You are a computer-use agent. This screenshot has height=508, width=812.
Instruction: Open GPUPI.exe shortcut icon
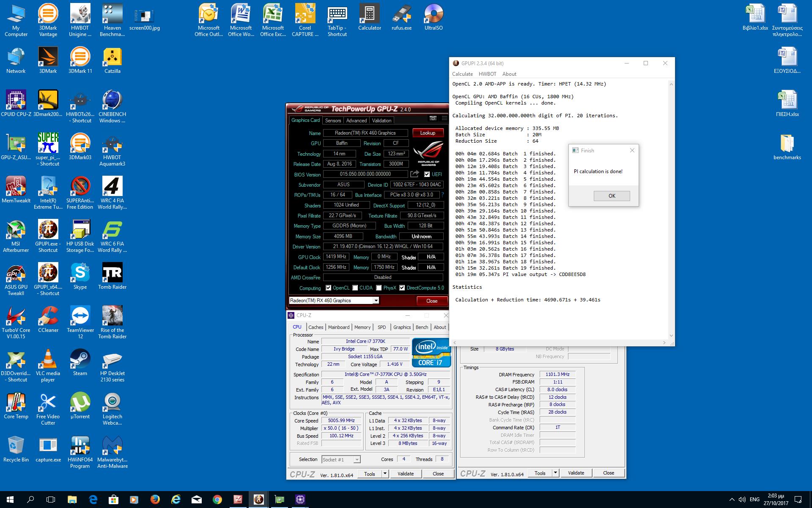click(x=48, y=236)
